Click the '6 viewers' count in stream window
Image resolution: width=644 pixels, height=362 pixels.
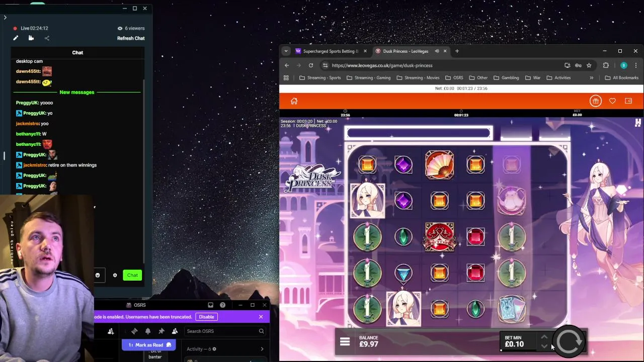[131, 28]
